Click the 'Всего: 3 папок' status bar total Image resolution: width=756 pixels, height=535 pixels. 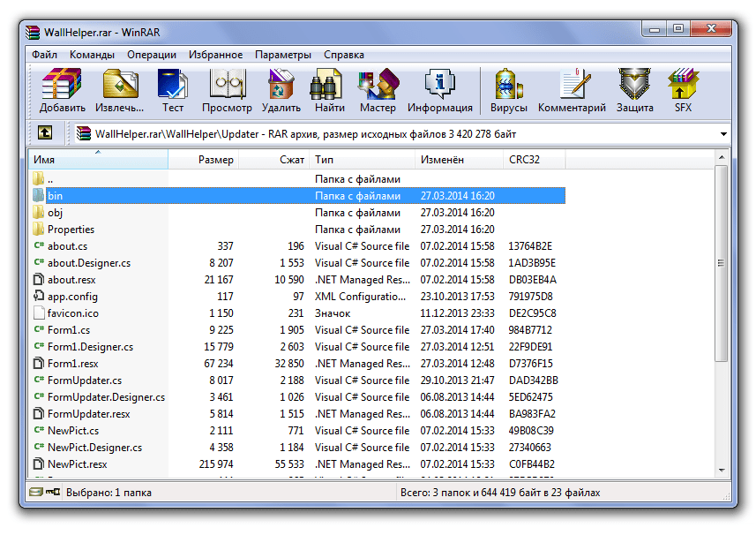[500, 493]
